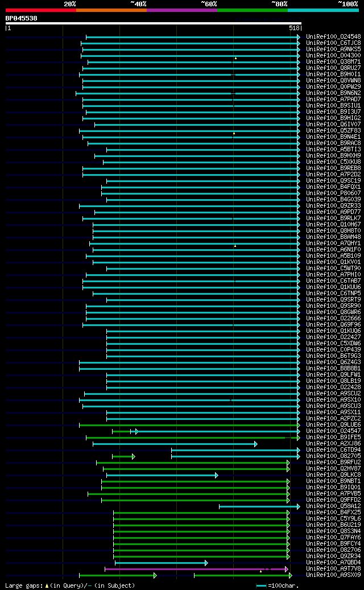Click the UniRef100_Q9LKC8 label

(x=333, y=475)
